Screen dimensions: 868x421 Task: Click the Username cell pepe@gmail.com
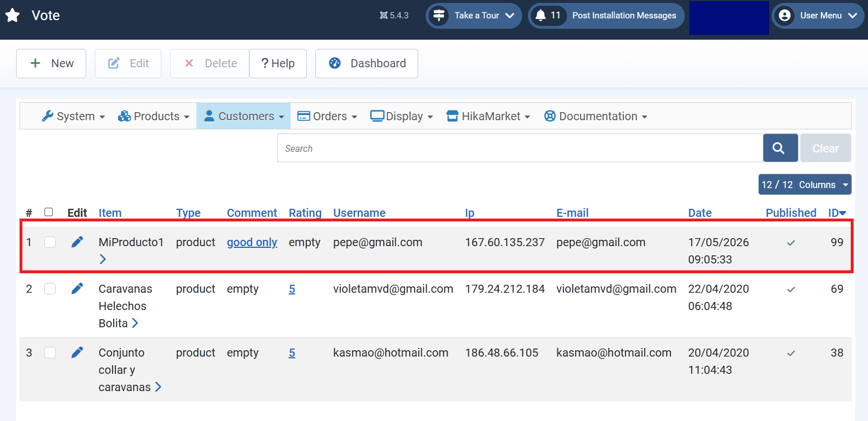(x=378, y=242)
